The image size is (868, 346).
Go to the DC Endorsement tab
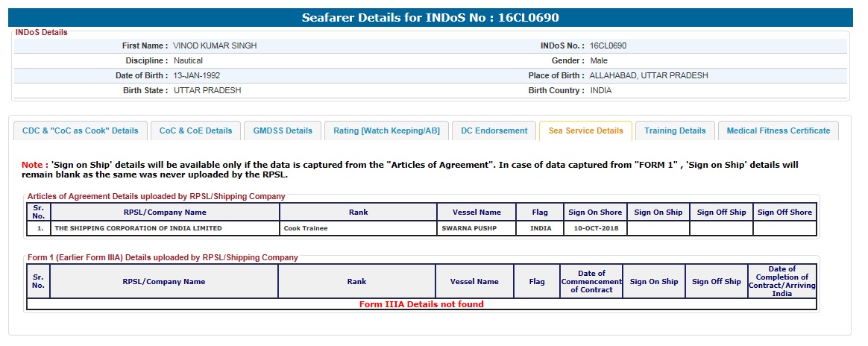point(494,130)
